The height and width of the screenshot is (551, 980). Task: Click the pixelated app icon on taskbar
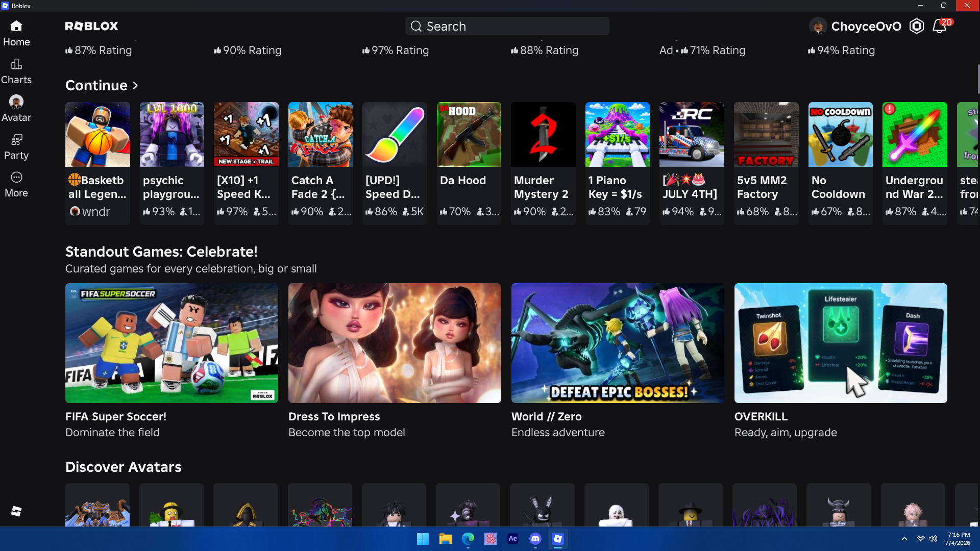(491, 539)
